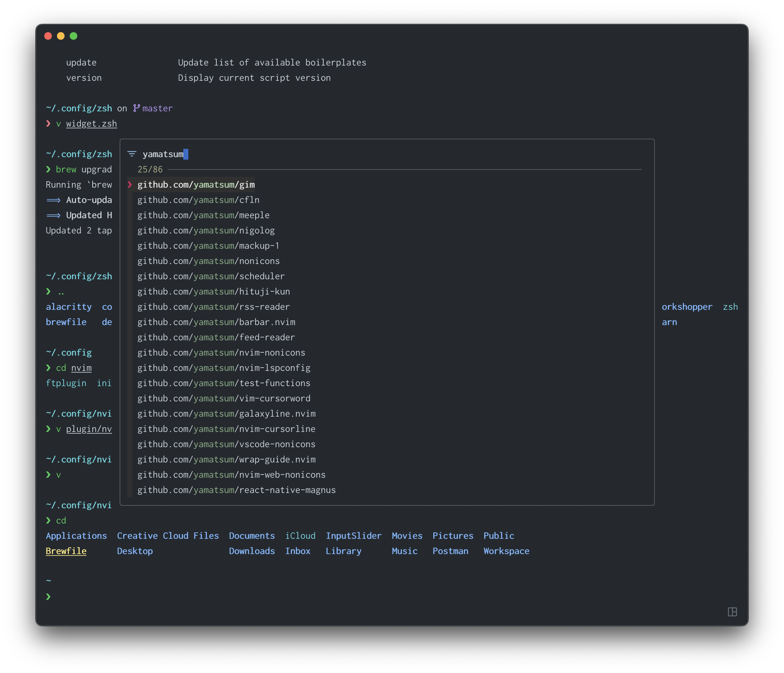Click the Movies directory name
Screen dimensions: 784x673
(407, 536)
